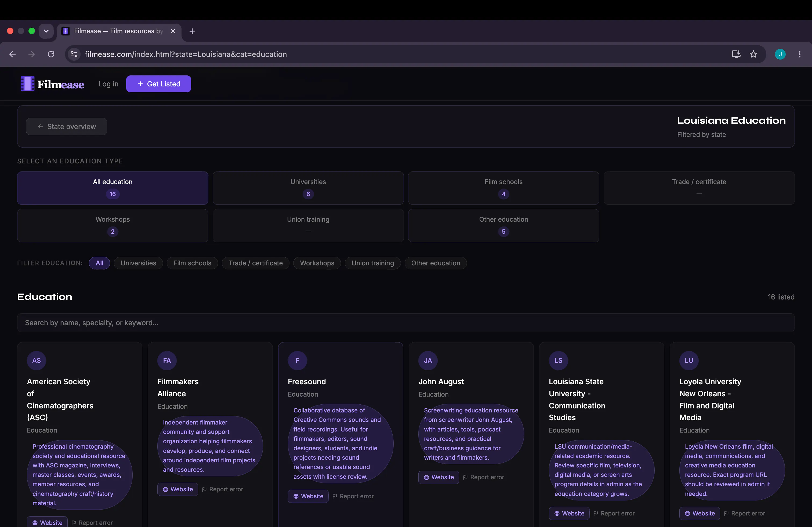812x527 pixels.
Task: Click report flag icon on John August card
Action: [465, 477]
